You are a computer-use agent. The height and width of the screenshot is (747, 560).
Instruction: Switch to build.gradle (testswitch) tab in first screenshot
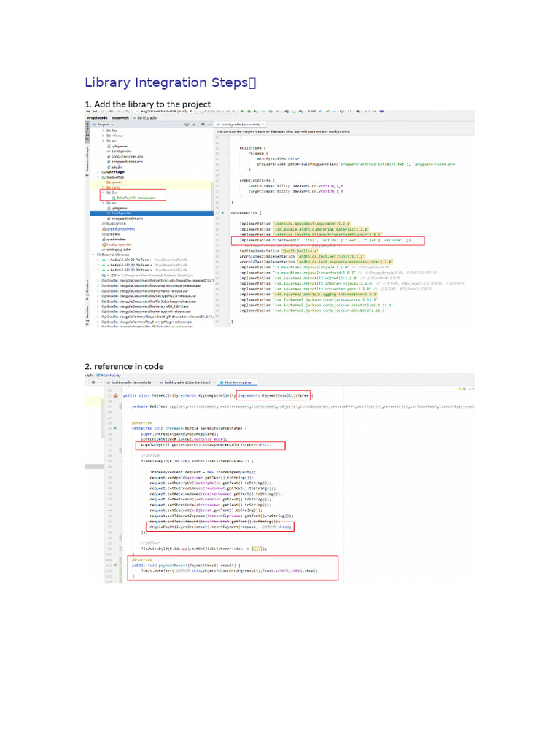[x=241, y=124]
